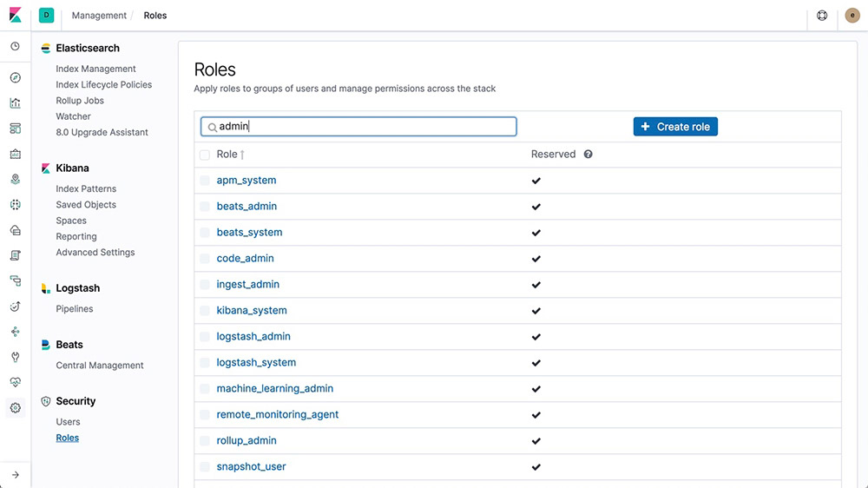Open the apm_system role link

click(x=247, y=181)
